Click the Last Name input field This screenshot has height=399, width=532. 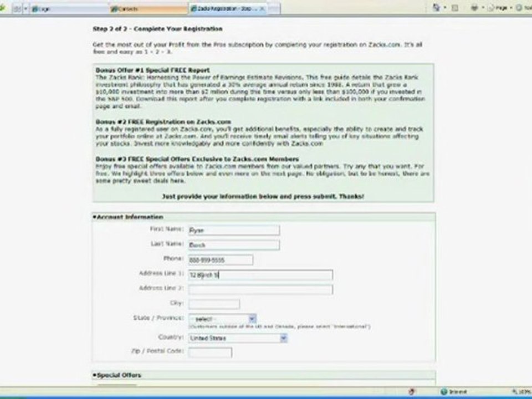[234, 245]
